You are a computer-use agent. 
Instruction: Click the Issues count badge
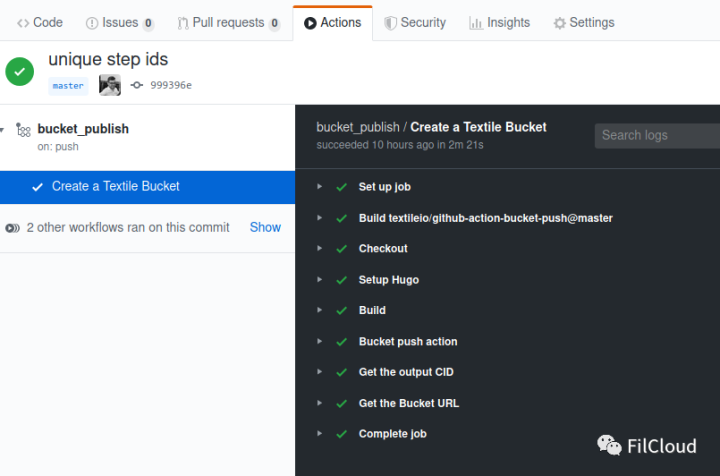pos(148,23)
